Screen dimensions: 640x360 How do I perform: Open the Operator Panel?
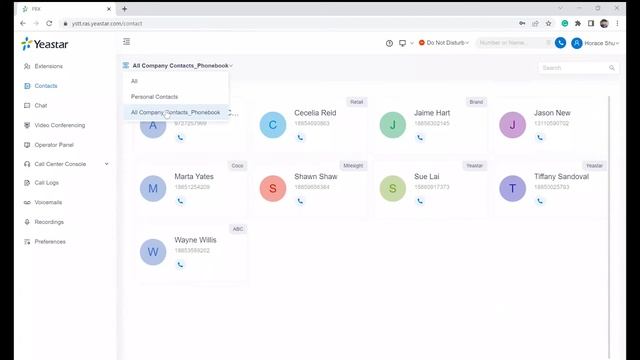pyautogui.click(x=54, y=144)
